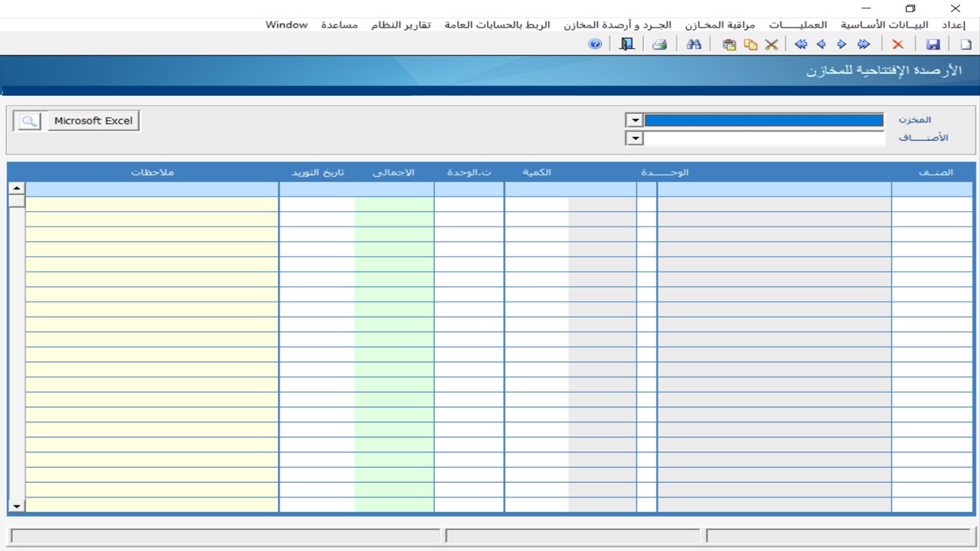Click the magnifier search button beside Excel
Screen dimensions: 980x551
tap(29, 121)
